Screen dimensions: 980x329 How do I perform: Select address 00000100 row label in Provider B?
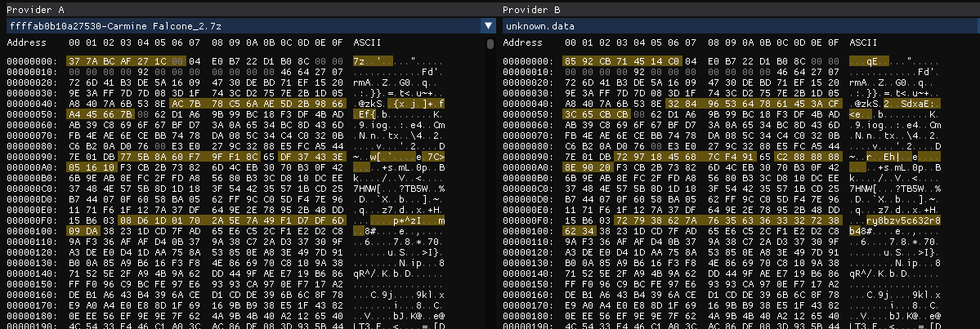[x=529, y=231]
